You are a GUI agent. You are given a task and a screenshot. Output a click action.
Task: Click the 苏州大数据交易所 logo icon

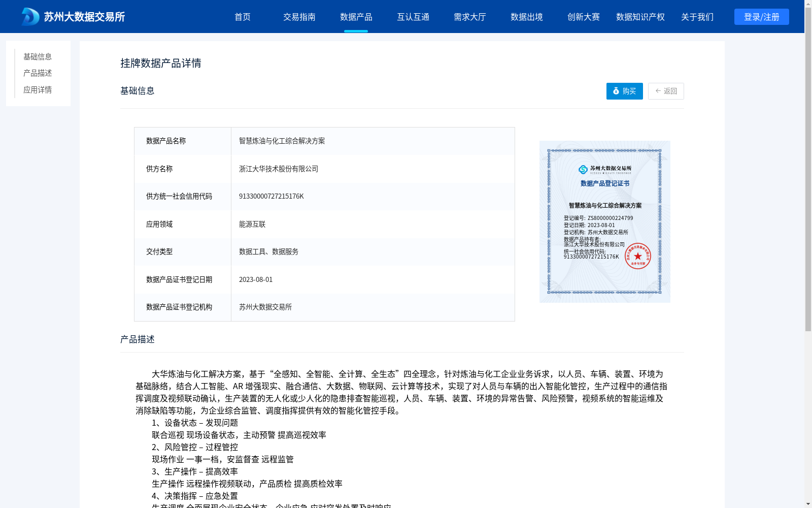click(x=30, y=17)
